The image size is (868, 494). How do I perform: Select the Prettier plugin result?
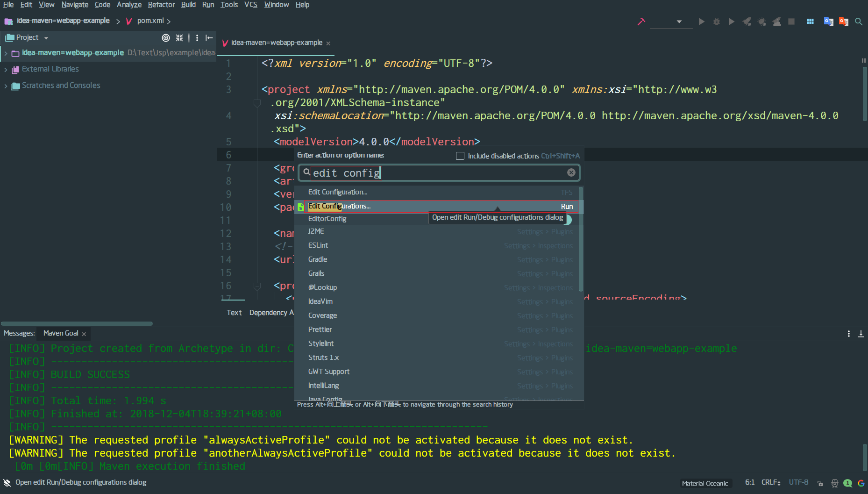(x=437, y=329)
